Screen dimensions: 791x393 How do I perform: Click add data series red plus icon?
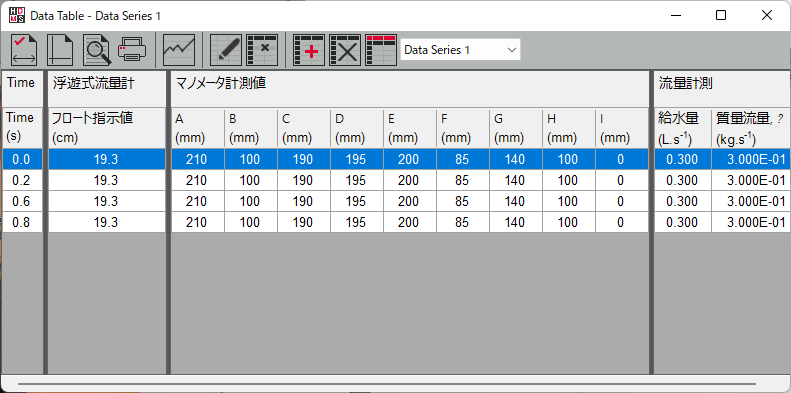tap(309, 50)
